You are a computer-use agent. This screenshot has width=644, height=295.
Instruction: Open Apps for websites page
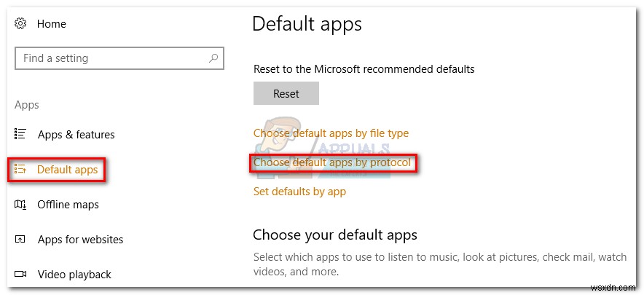[x=80, y=239]
